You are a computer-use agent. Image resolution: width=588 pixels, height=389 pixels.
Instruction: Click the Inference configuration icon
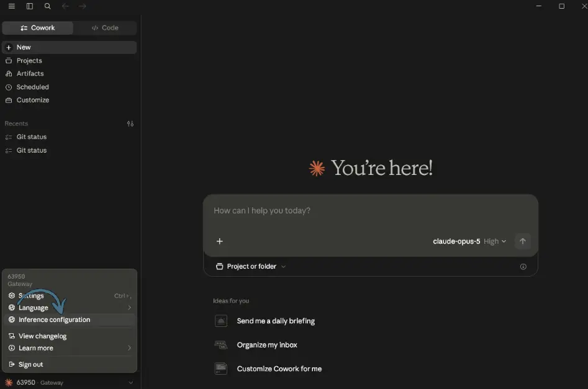(x=12, y=320)
